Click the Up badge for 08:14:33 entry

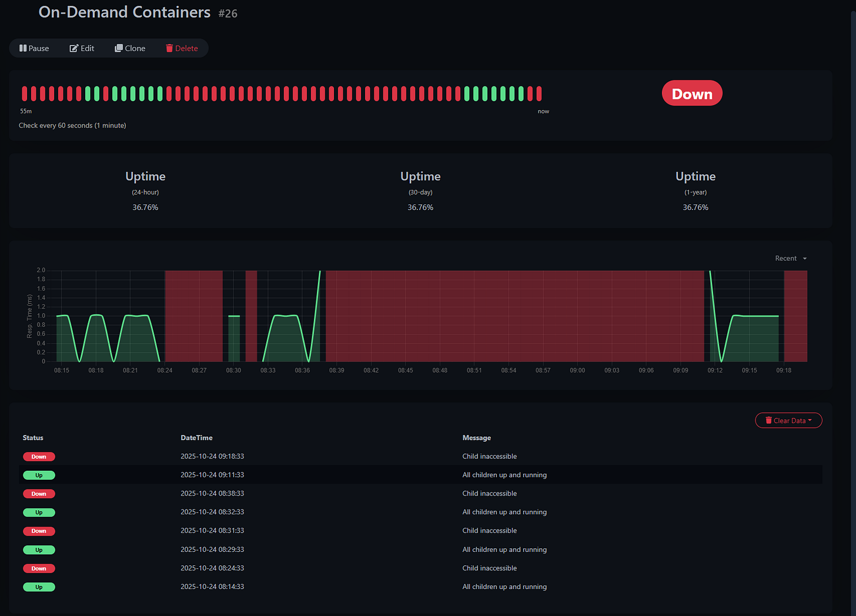(x=39, y=587)
